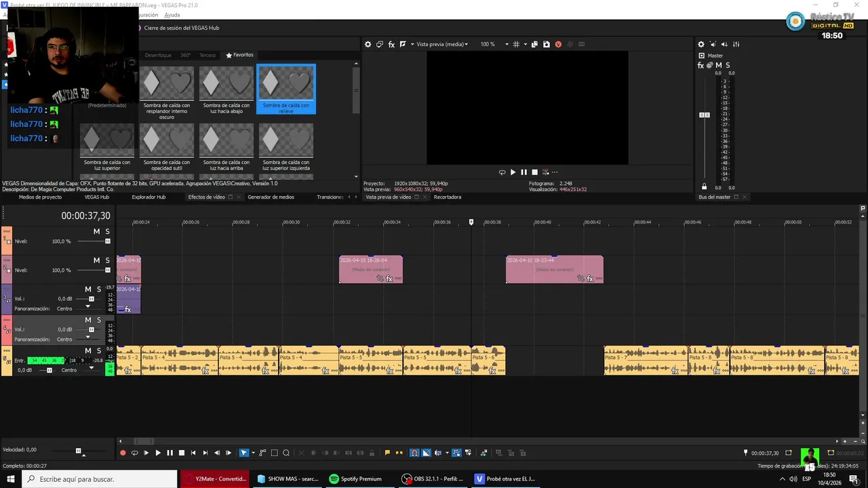The image size is (868, 488).
Task: Play the timeline from the start
Action: (x=146, y=453)
